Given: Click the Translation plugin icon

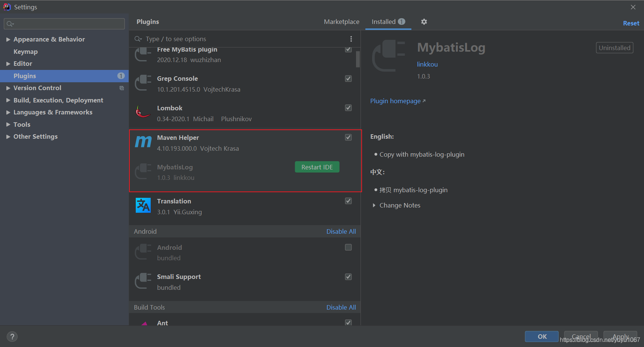Looking at the screenshot, I should tap(142, 205).
